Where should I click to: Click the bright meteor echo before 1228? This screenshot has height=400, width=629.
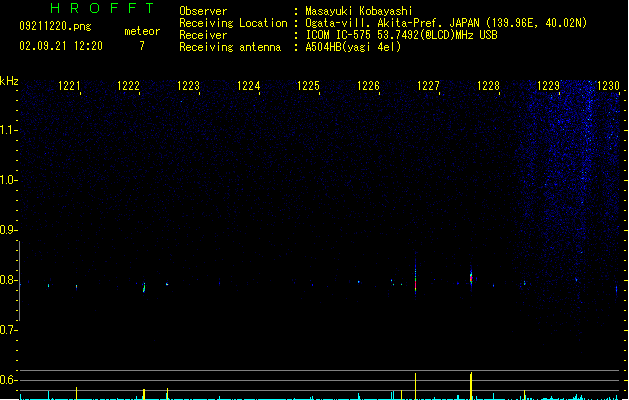(x=471, y=278)
